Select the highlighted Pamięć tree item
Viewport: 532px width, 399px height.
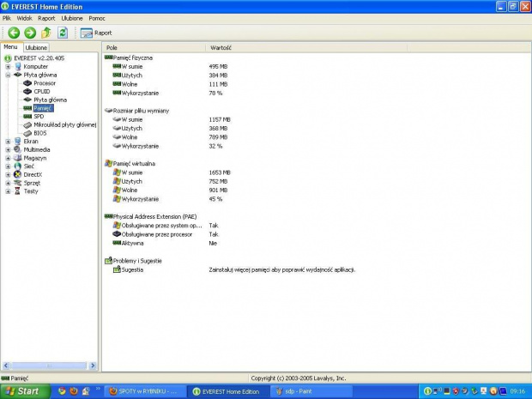coord(44,108)
